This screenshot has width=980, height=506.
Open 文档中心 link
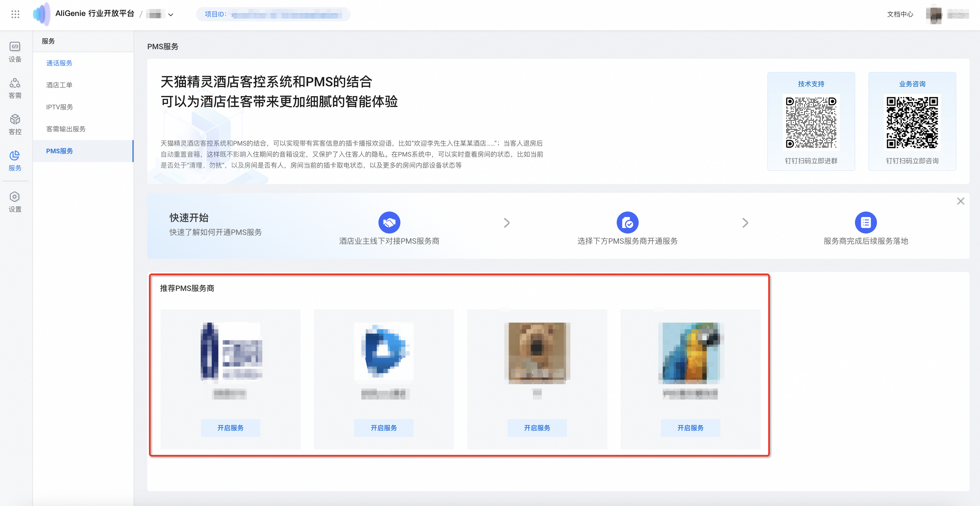pyautogui.click(x=900, y=15)
